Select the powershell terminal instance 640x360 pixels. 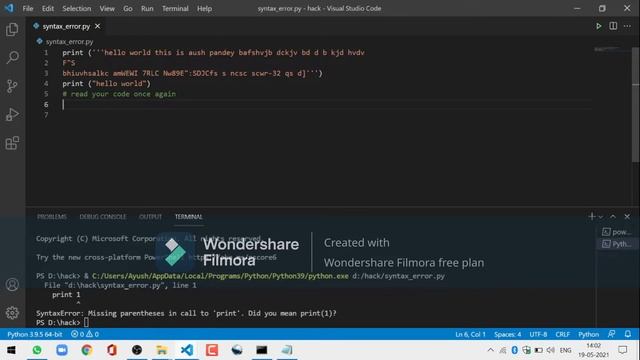click(x=616, y=232)
